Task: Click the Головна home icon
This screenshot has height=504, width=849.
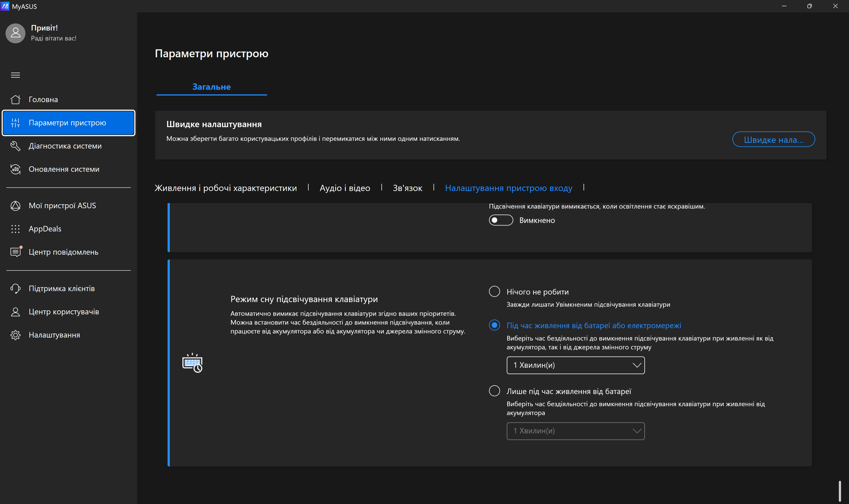Action: point(15,99)
